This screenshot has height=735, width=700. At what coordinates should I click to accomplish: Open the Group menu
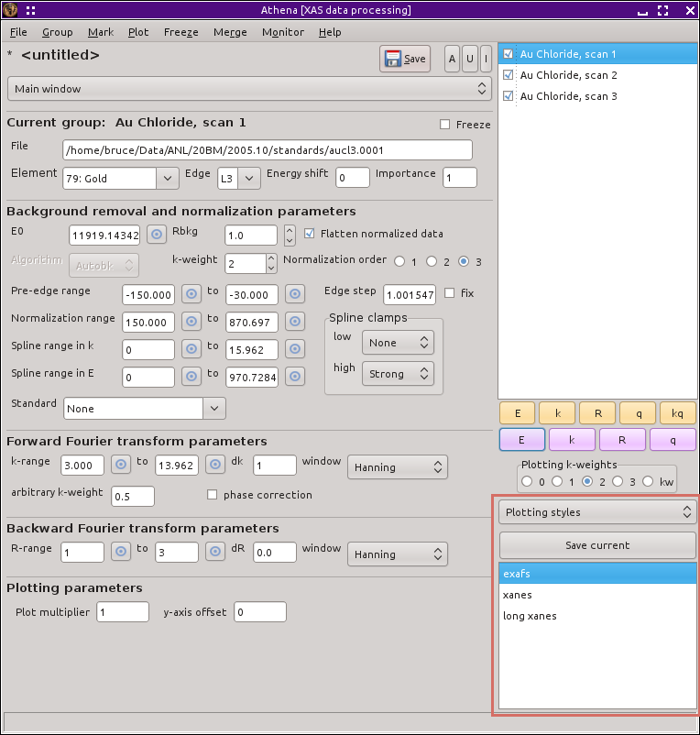coord(57,32)
